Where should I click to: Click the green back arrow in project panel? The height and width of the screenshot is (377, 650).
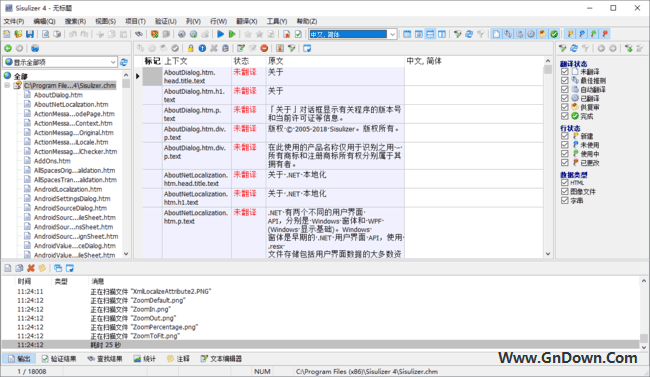point(8,49)
